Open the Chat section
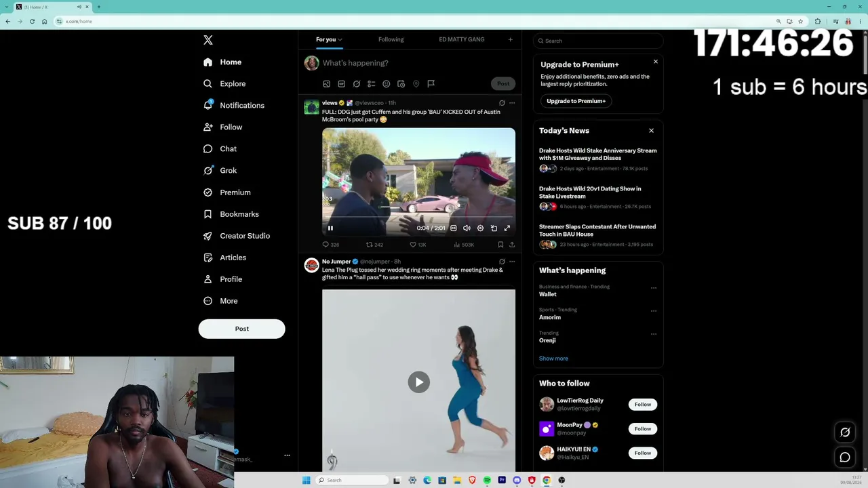The width and height of the screenshot is (868, 488). coord(220,148)
